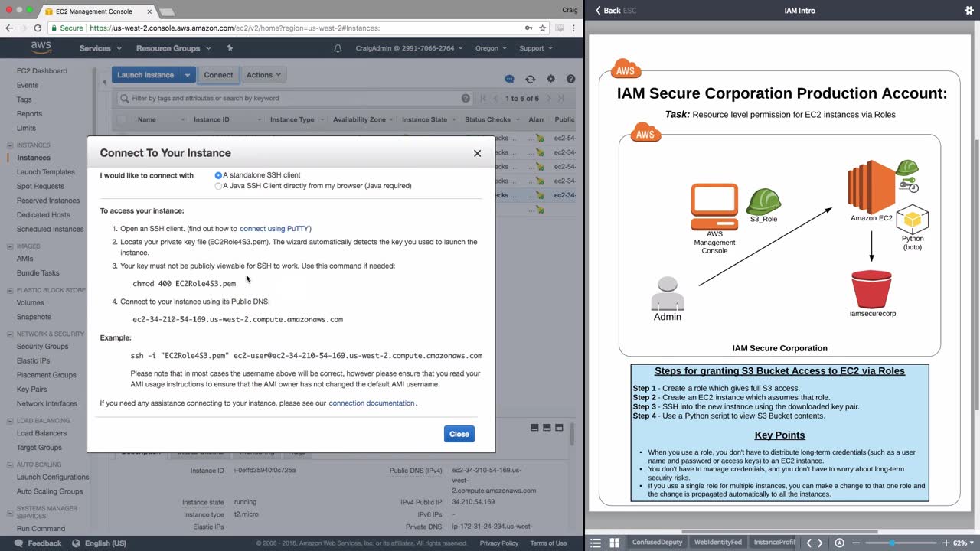The width and height of the screenshot is (980, 551).
Task: Switch to the InstanceProfile tab
Action: point(774,543)
